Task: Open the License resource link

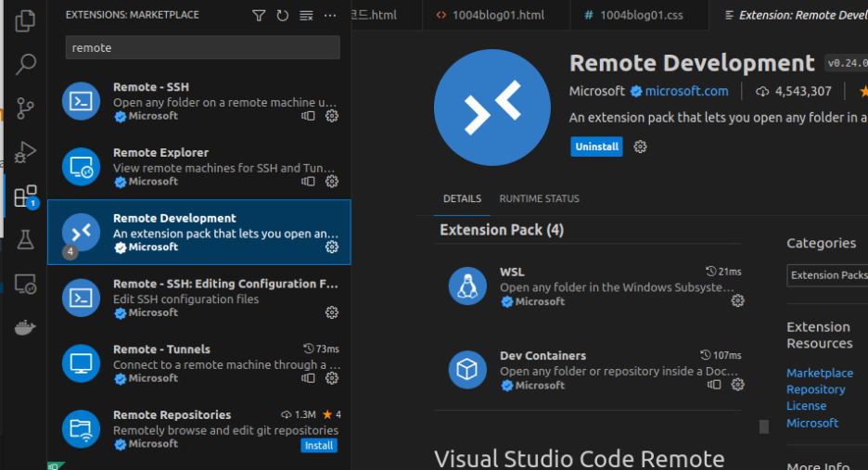Action: (x=806, y=406)
